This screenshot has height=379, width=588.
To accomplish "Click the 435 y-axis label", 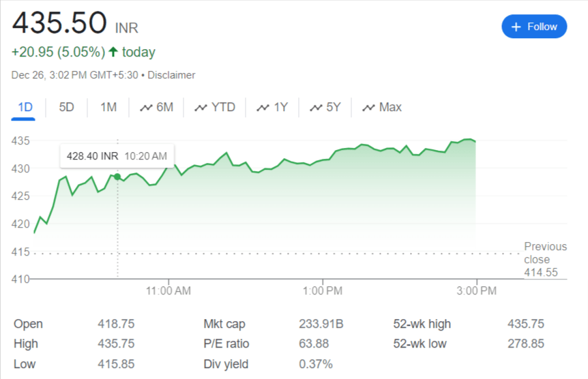I will (x=20, y=141).
